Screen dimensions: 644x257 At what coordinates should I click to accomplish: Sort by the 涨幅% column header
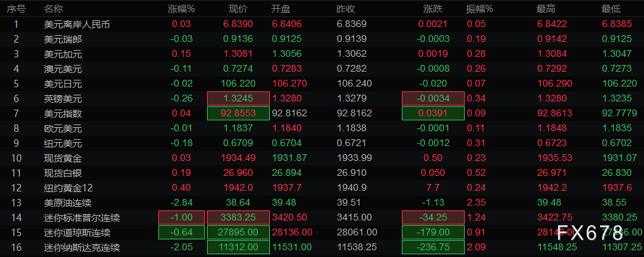coord(181,9)
